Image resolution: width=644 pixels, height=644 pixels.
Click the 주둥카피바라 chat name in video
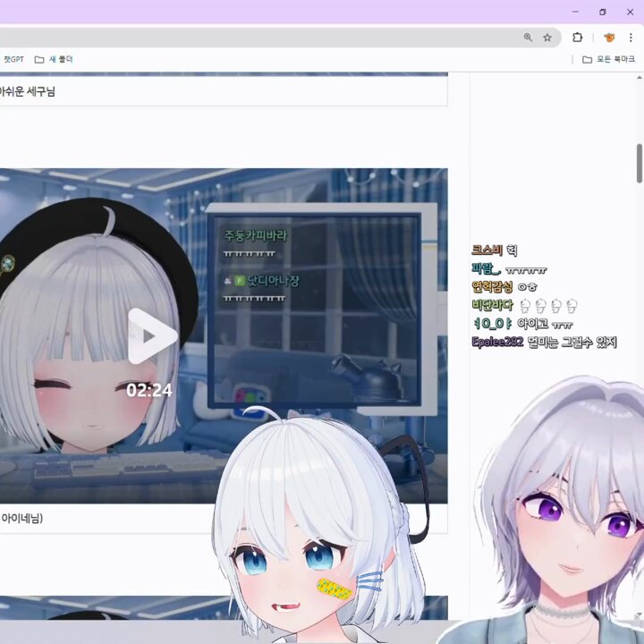point(256,236)
